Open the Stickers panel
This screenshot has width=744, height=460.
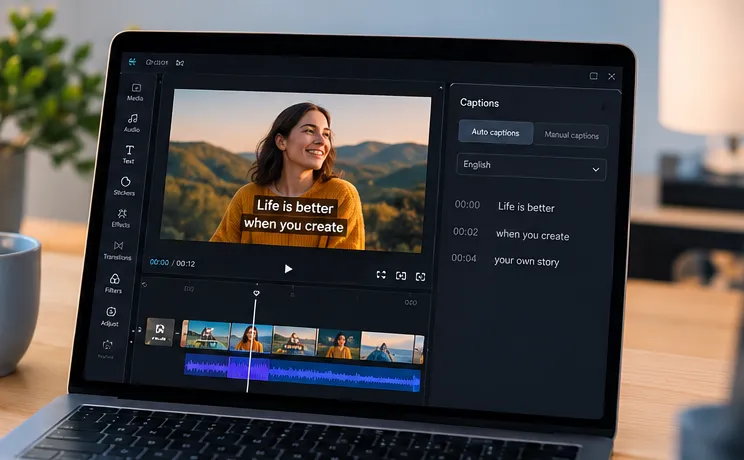pos(125,186)
